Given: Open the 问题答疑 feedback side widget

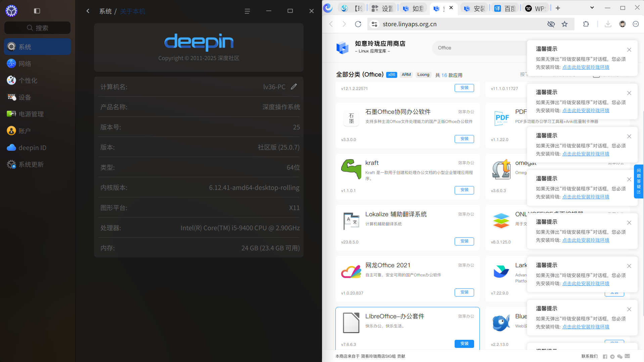Looking at the screenshot, I should 639,181.
